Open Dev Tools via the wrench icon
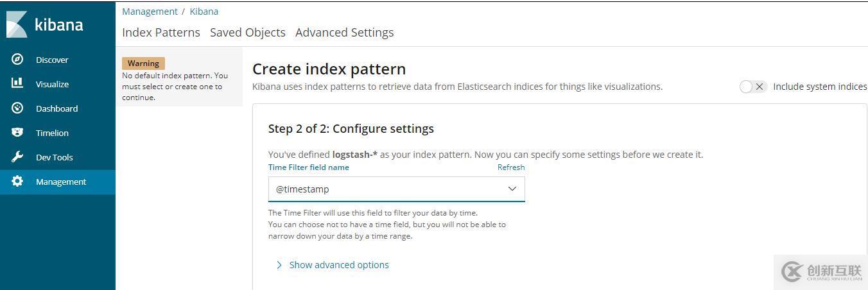 [17, 157]
